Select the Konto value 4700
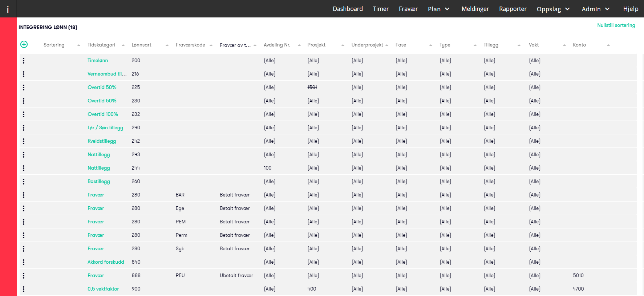Screen dimensions: 644x296 tap(578, 289)
